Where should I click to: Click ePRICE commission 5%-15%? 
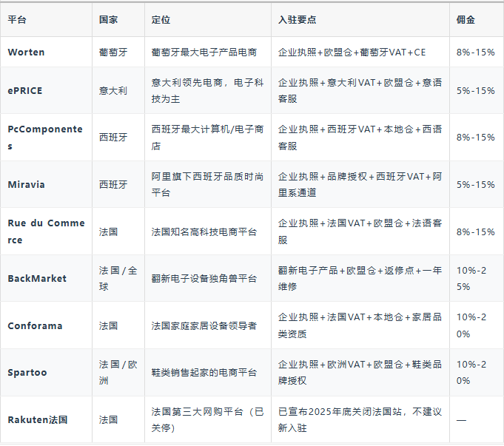click(x=475, y=91)
